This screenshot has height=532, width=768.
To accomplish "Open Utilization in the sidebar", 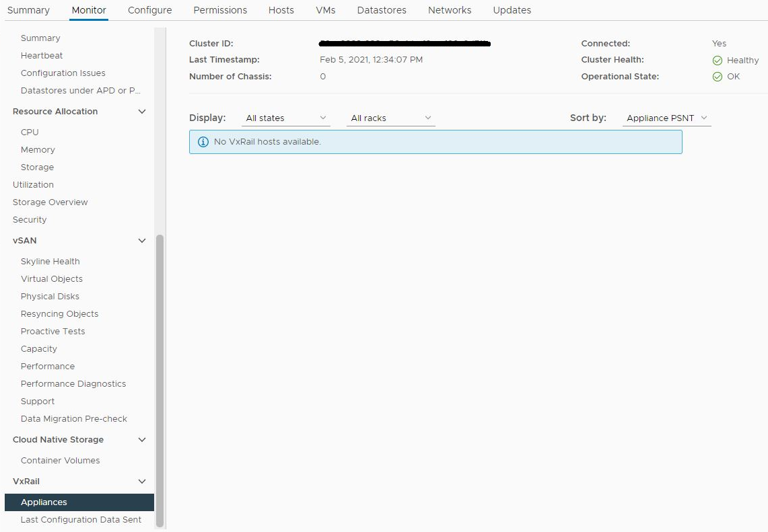I will click(x=33, y=185).
